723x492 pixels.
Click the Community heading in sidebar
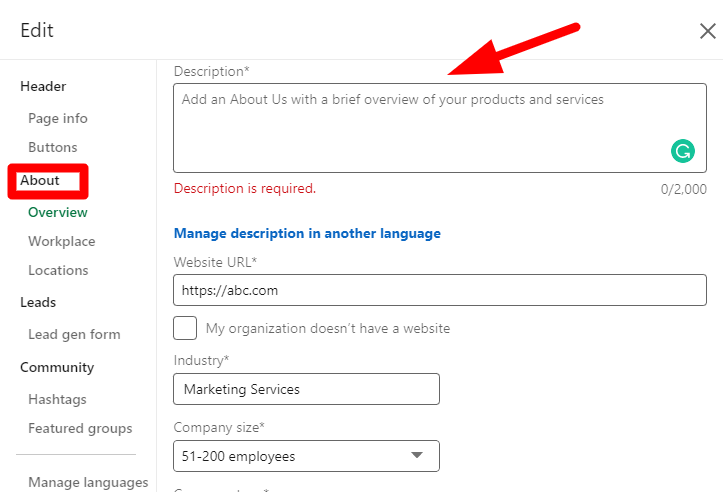tap(57, 367)
